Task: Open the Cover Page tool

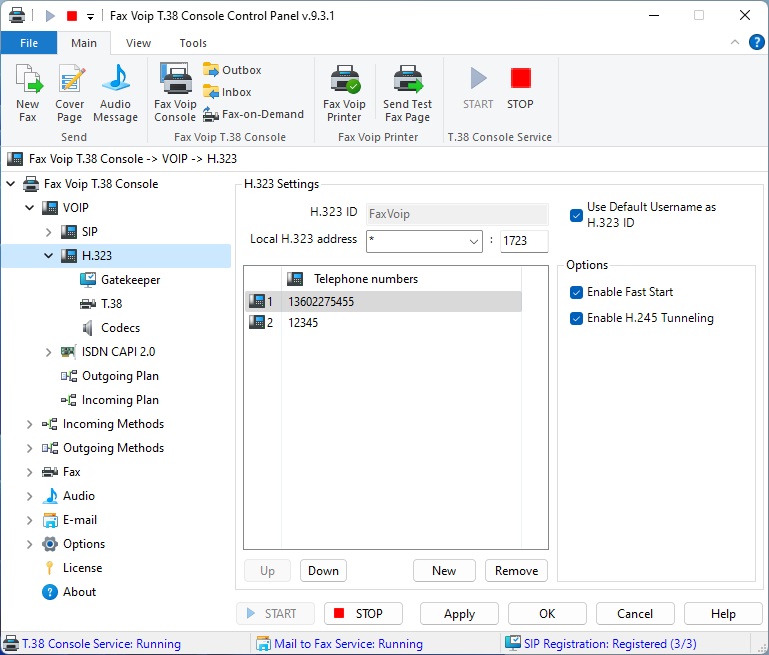Action: [70, 93]
